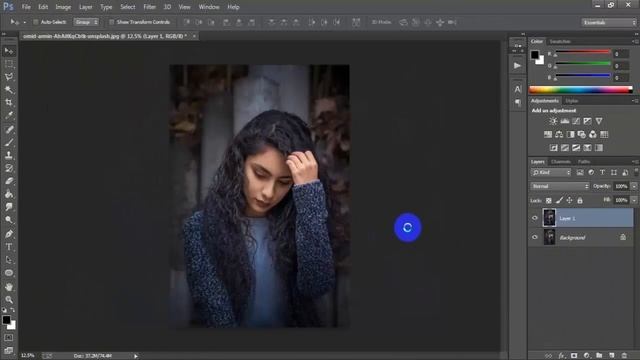The image size is (640, 360).
Task: Open the Color panel options menu
Action: coord(635,41)
